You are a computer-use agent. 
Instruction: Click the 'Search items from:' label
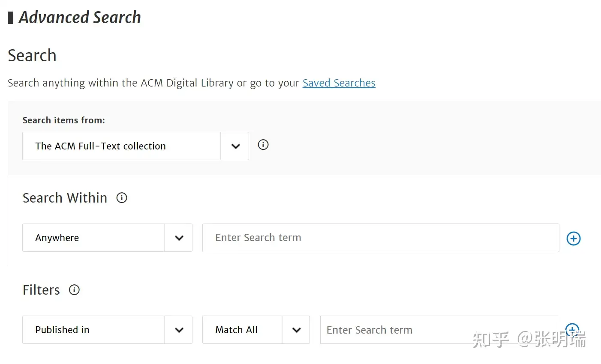(x=63, y=120)
